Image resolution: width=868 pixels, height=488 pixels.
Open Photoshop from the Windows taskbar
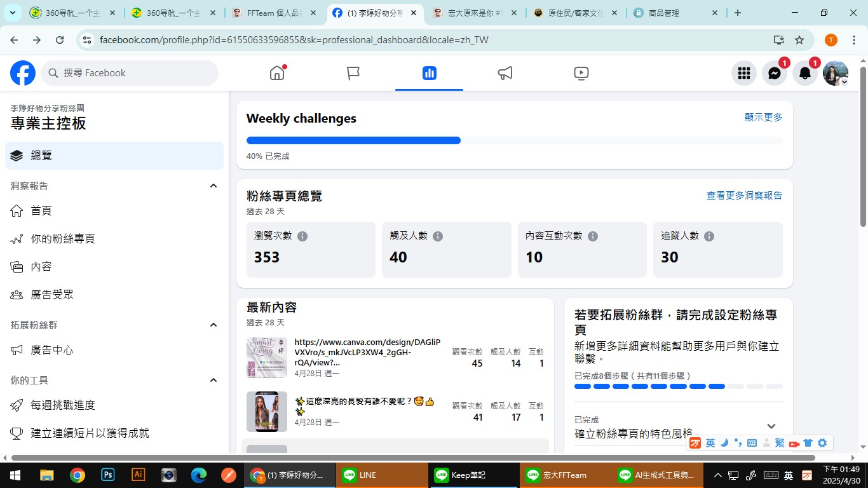(107, 475)
